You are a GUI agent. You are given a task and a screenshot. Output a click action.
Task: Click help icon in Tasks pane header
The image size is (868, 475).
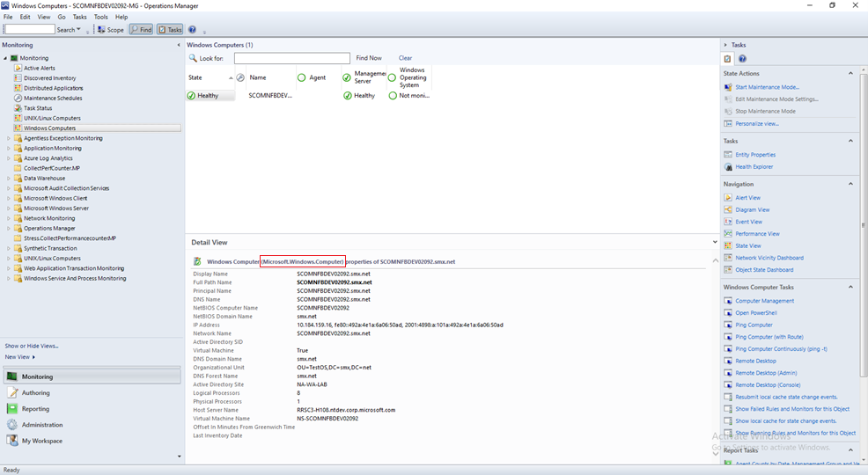742,59
